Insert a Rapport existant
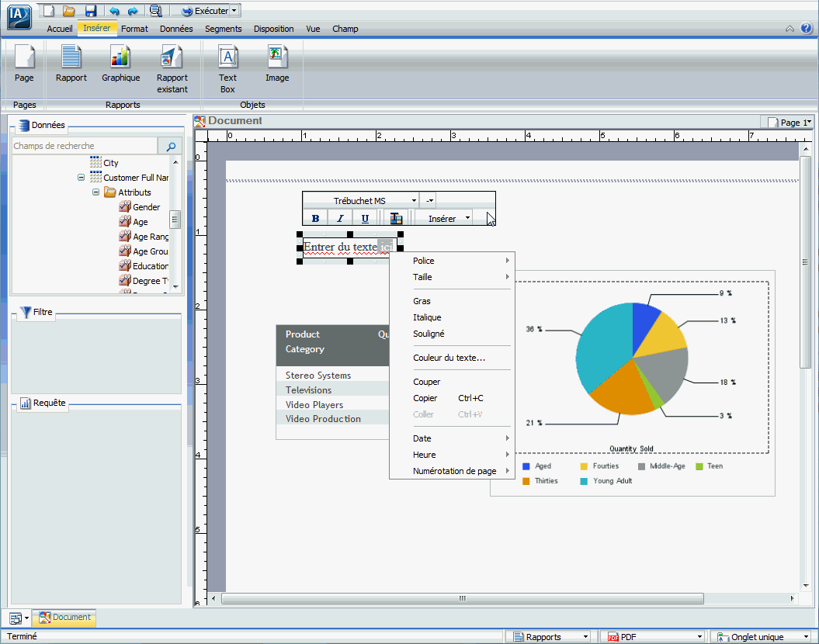 click(x=172, y=69)
